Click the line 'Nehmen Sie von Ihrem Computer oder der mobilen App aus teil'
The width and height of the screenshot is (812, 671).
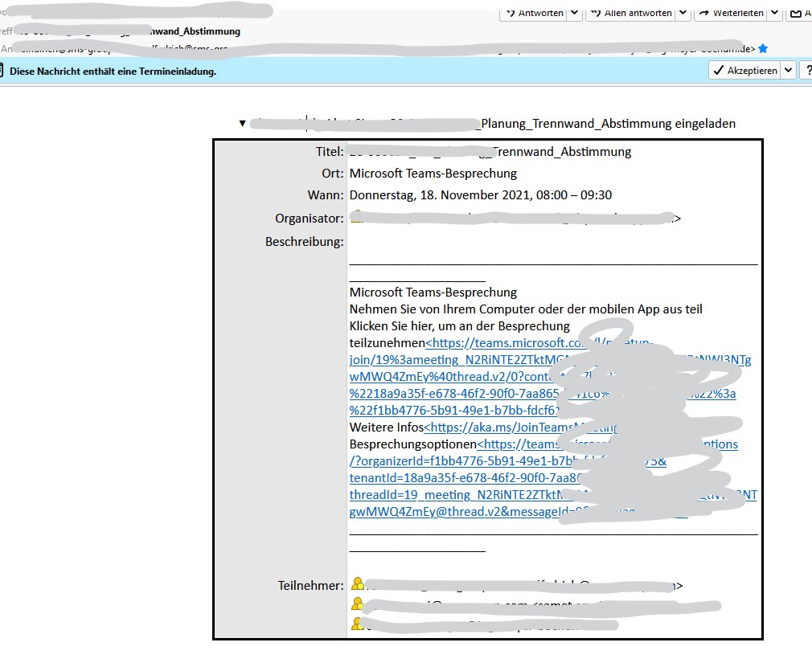526,309
